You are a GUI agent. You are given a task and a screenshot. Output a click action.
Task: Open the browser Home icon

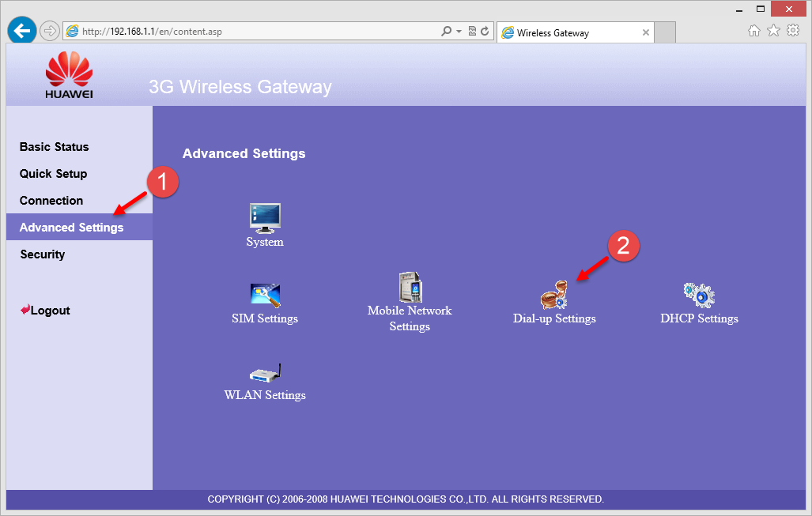tap(754, 31)
